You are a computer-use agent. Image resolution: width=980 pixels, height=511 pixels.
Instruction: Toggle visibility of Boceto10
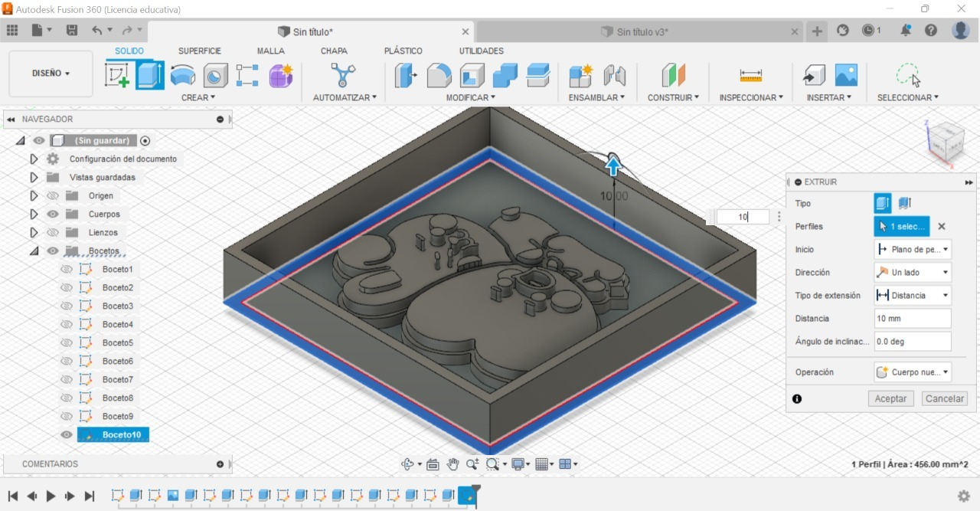[x=67, y=435]
